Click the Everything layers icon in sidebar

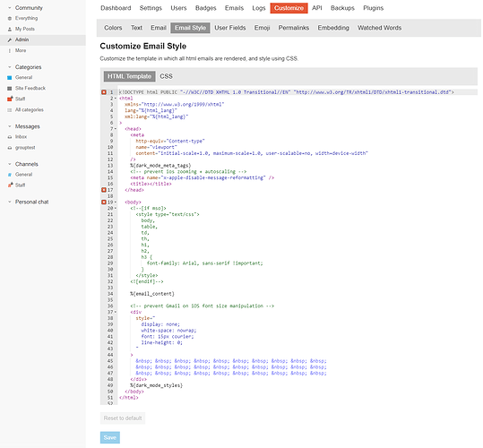point(10,19)
